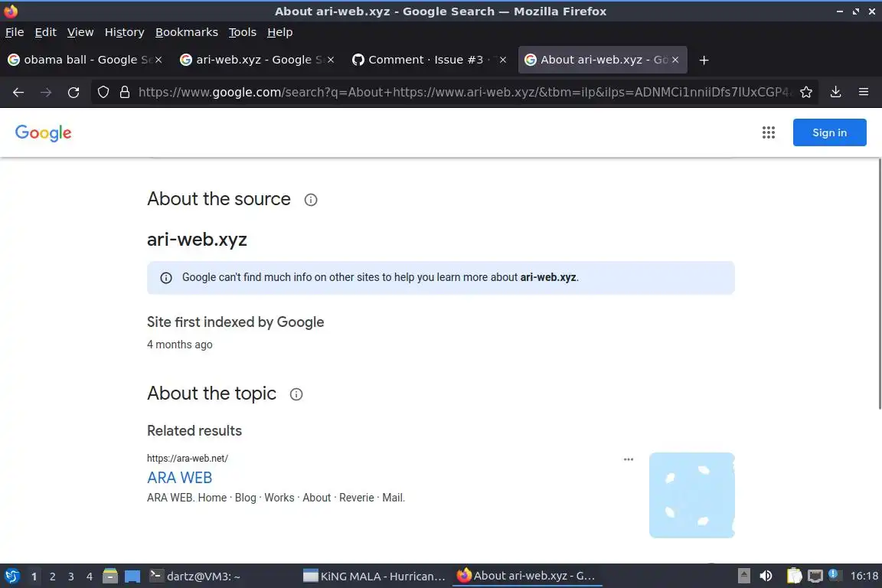Select Firefox About ari-web.xyz taskbar entry
This screenshot has height=588, width=882.
tap(527, 576)
